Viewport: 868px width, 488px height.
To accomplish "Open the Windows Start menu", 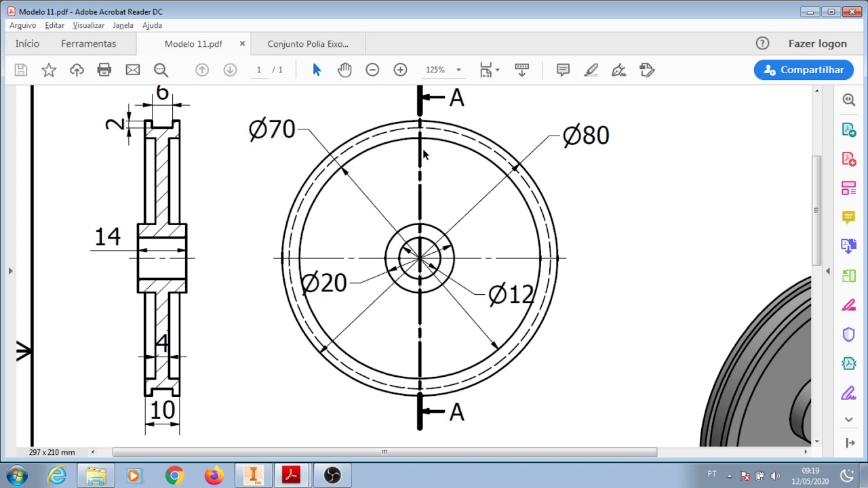I will pos(16,475).
